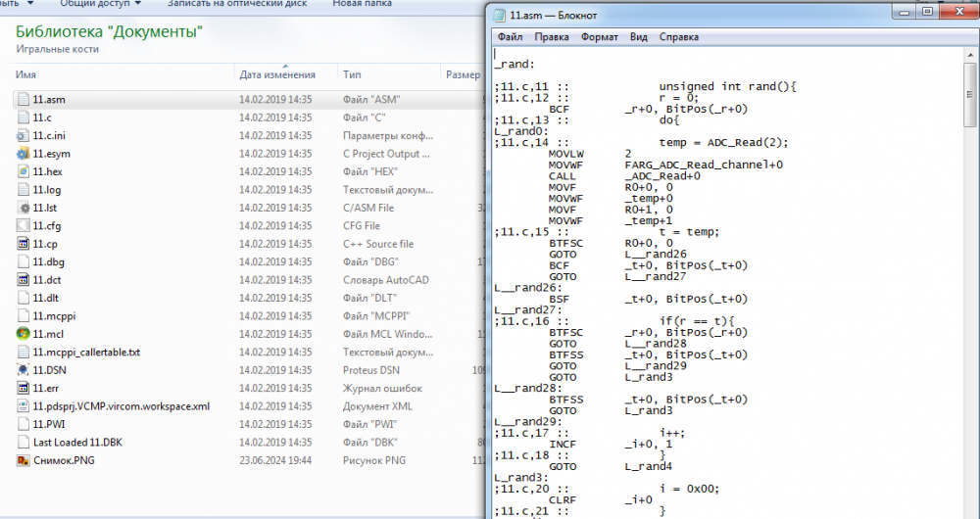Image resolution: width=980 pixels, height=519 pixels.
Task: Click the 11.cp C++ source icon
Action: (24, 244)
